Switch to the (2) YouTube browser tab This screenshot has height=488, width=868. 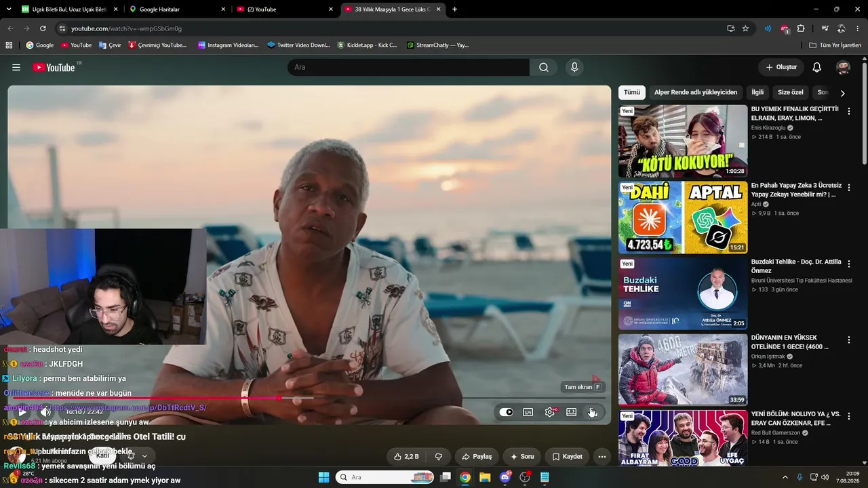point(285,9)
